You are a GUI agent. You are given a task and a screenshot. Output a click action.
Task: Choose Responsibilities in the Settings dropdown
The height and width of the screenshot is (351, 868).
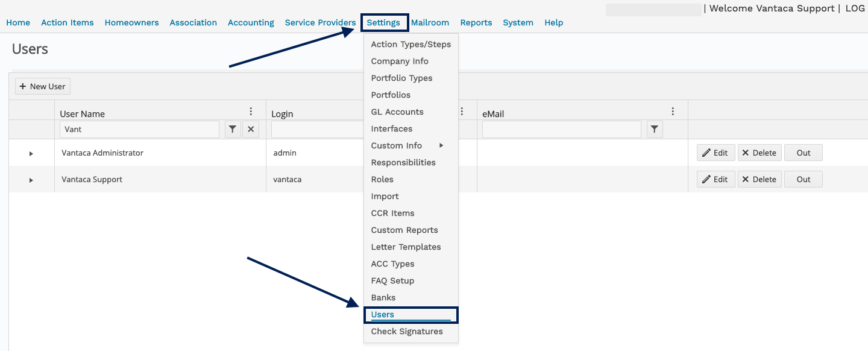pyautogui.click(x=403, y=162)
